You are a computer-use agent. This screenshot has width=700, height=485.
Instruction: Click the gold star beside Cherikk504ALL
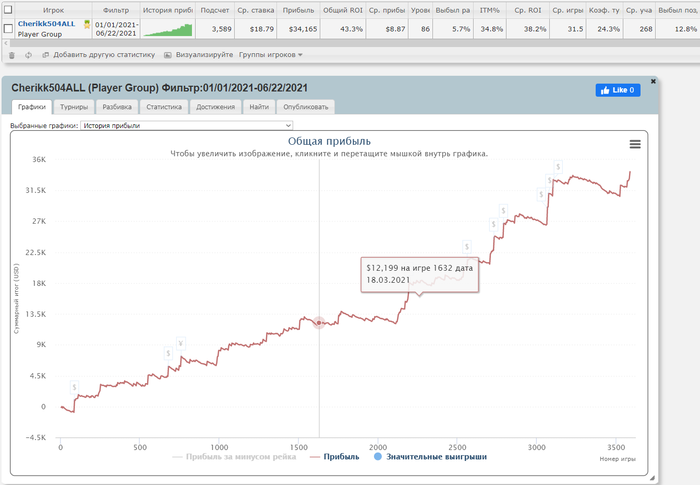[x=87, y=25]
